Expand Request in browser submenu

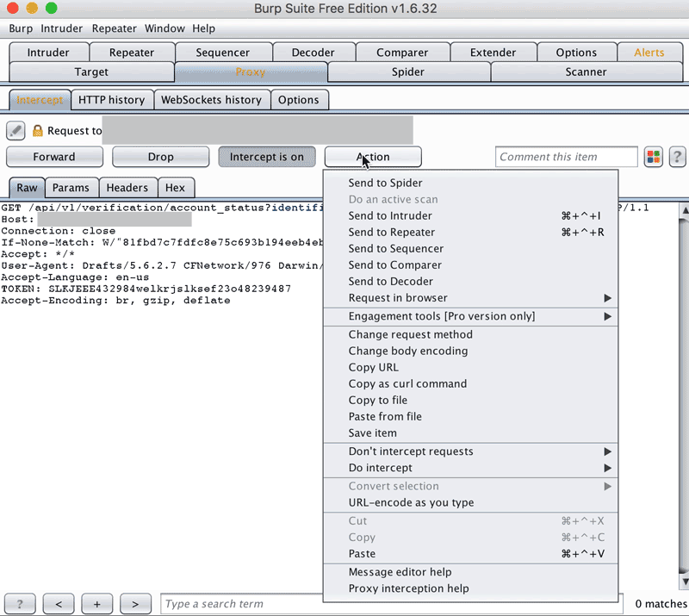click(x=470, y=298)
